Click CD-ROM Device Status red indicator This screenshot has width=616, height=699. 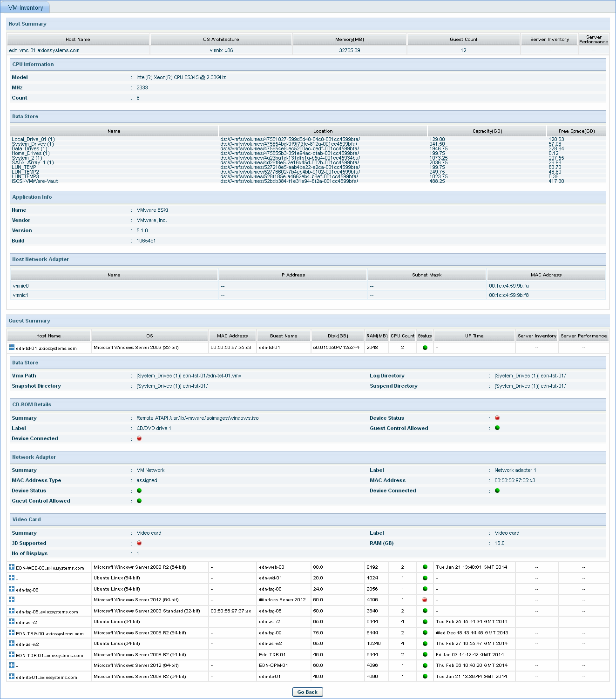coord(497,418)
